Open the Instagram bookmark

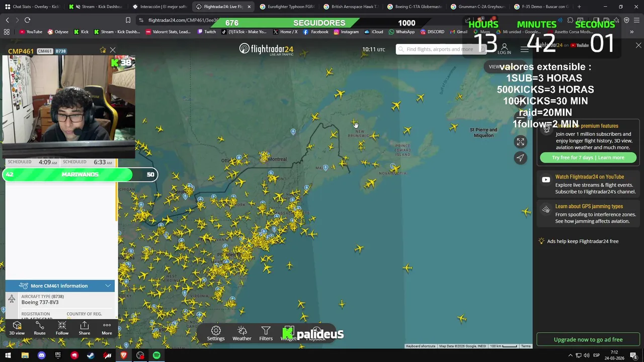coord(346,32)
